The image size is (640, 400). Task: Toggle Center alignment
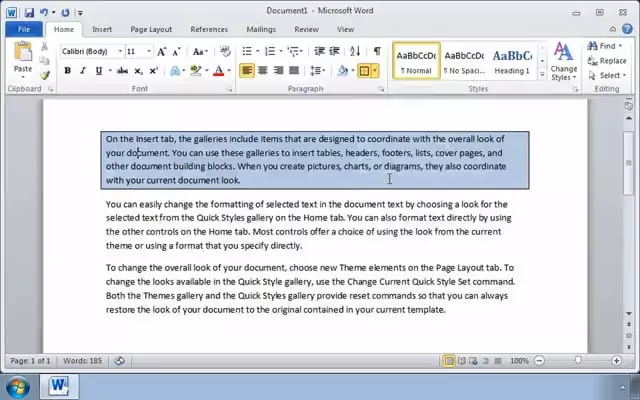(262, 71)
